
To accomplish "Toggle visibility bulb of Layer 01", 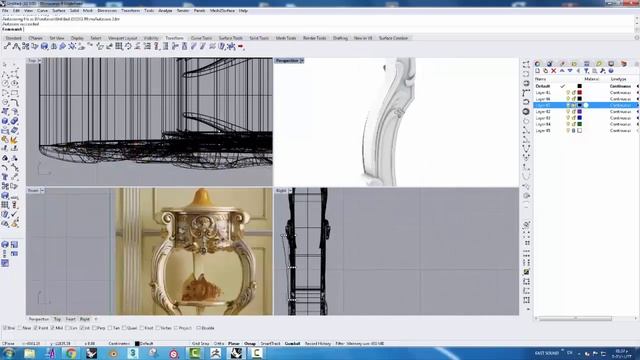I will (x=568, y=93).
